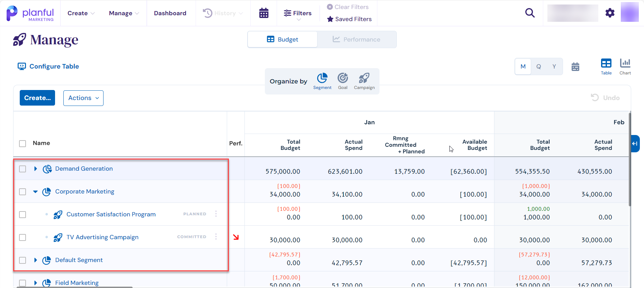Open the Filters dropdown

pyautogui.click(x=297, y=14)
